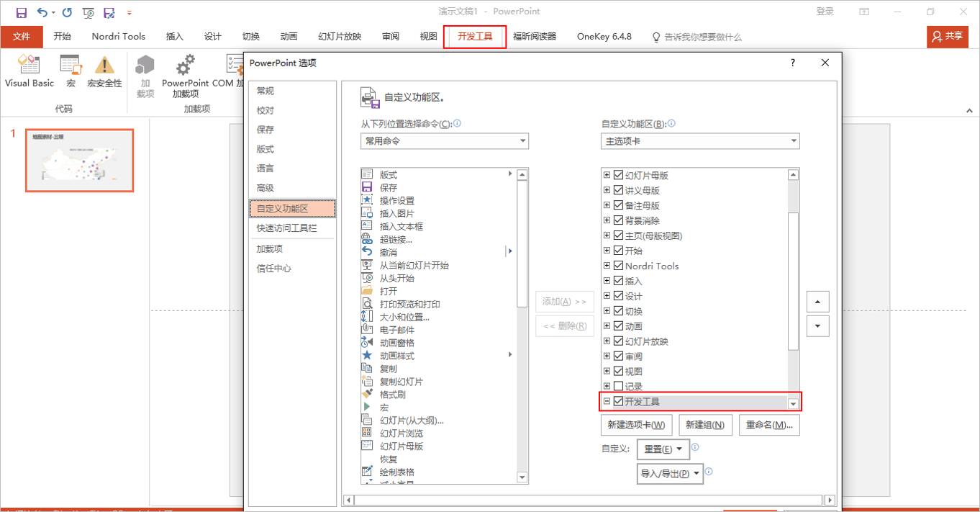Screen dimensions: 980x512
Task: Uncheck the 背景消除 tab checkbox
Action: [618, 220]
